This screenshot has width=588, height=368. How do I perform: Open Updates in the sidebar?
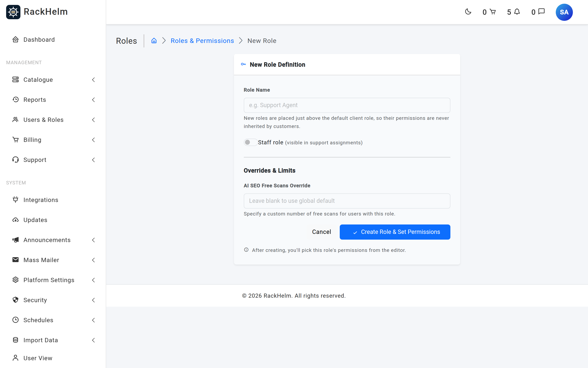point(53,220)
